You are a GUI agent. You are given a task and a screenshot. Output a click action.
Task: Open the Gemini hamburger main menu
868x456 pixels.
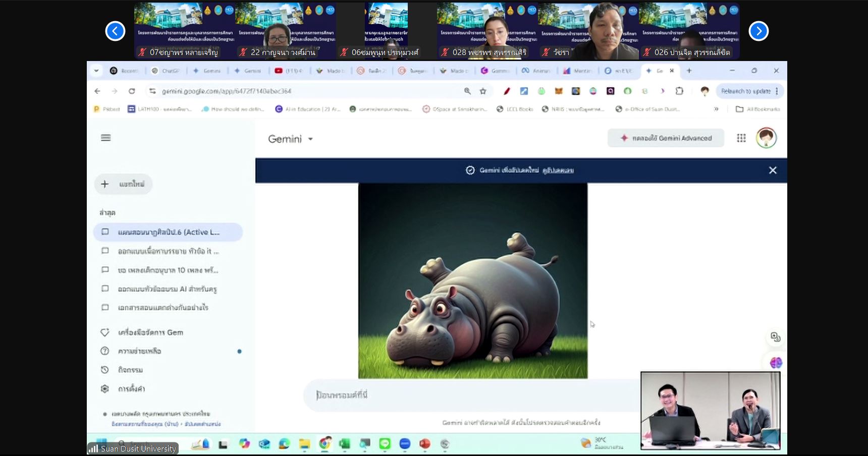pyautogui.click(x=105, y=138)
